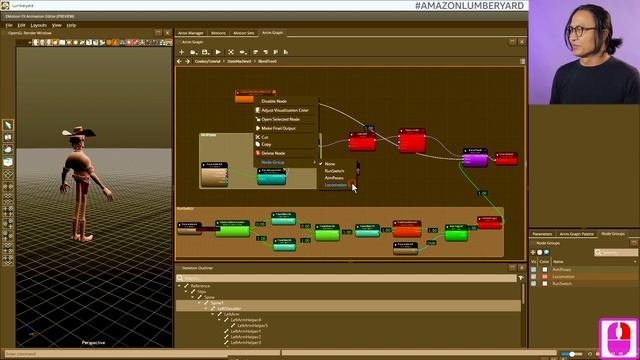Collapse the LeftArm tree expander
Image resolution: width=640 pixels, height=360 pixels.
213,315
